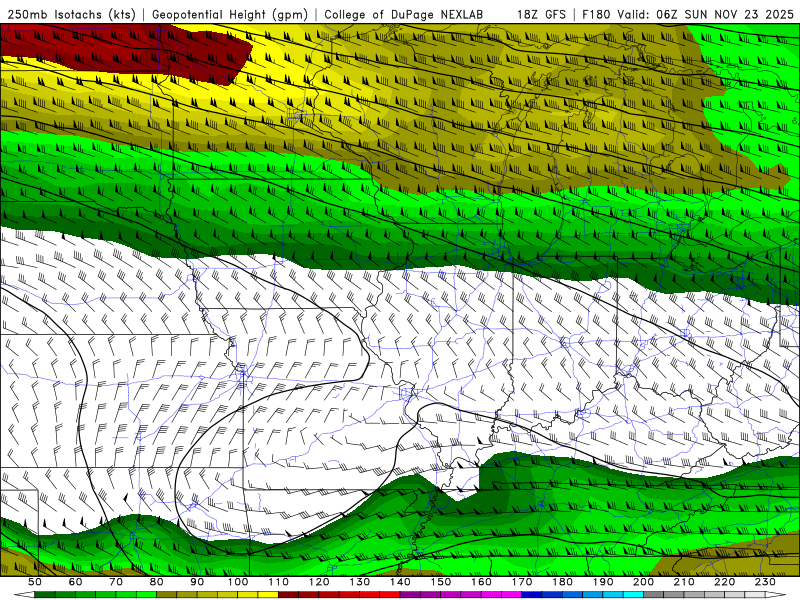The image size is (800, 600).
Task: Pick the dark blue swatch right of 170
Action: click(532, 594)
